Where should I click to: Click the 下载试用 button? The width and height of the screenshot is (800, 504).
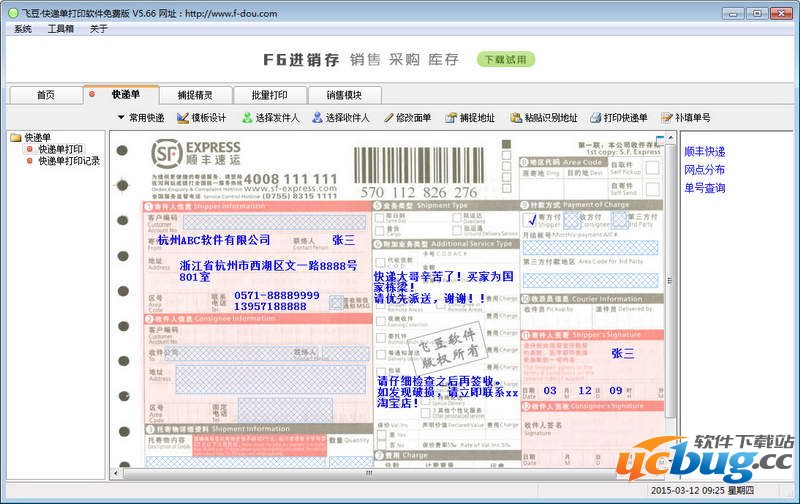pos(506,59)
